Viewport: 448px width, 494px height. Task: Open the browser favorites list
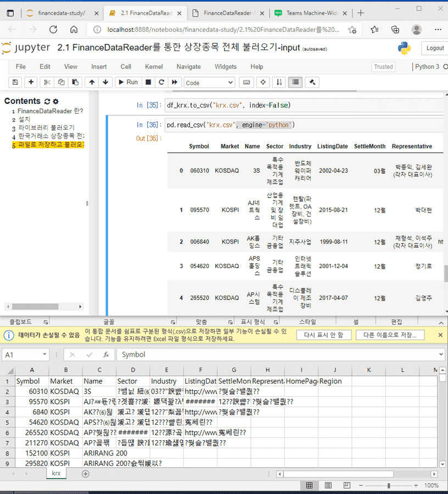[374, 30]
